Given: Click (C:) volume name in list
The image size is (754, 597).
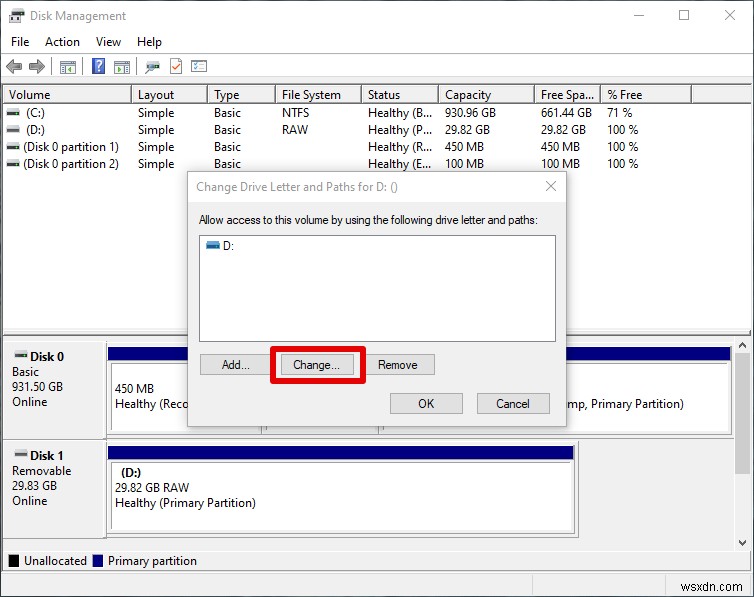Looking at the screenshot, I should coord(35,113).
